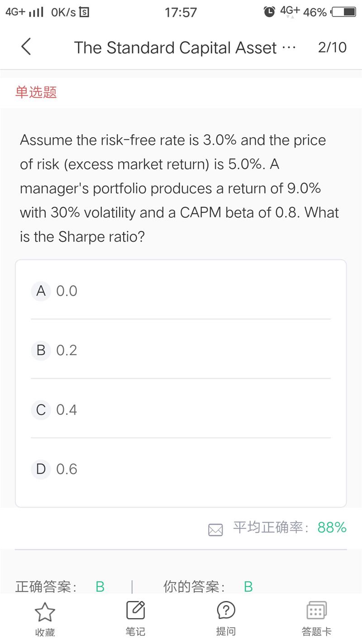Tap the 提问 button label
The width and height of the screenshot is (362, 644).
pos(226,631)
